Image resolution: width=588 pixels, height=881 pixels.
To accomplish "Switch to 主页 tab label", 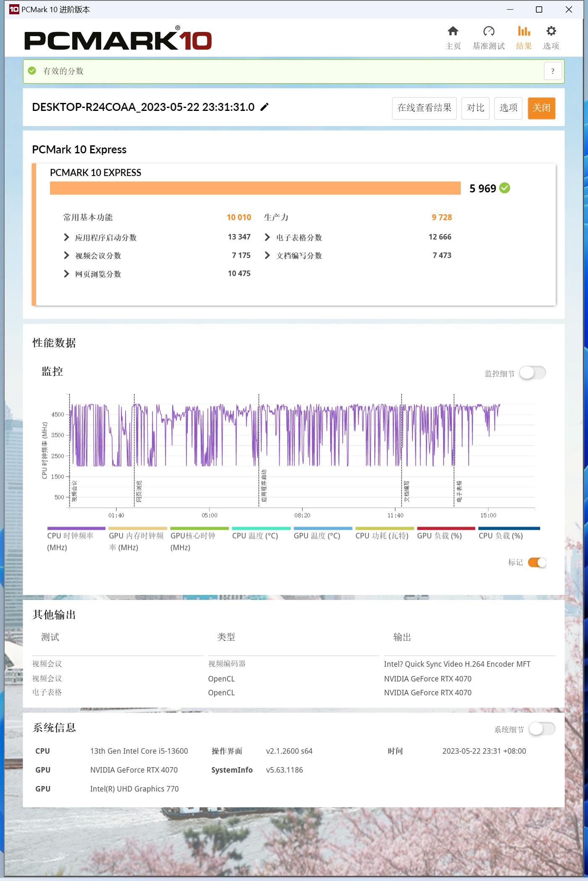I will [453, 46].
